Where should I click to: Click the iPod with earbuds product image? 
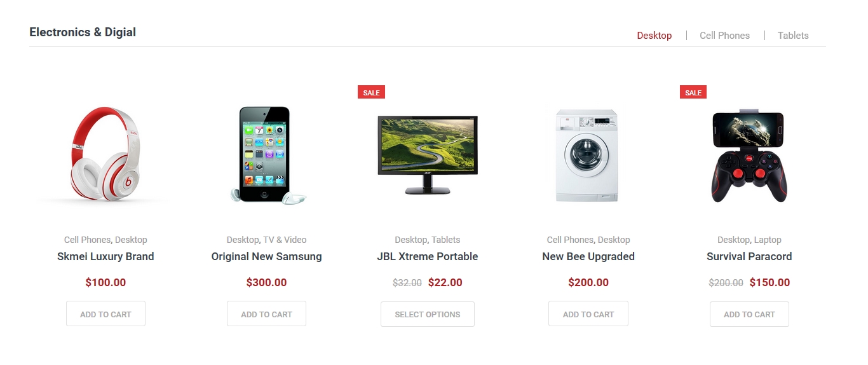pos(266,155)
